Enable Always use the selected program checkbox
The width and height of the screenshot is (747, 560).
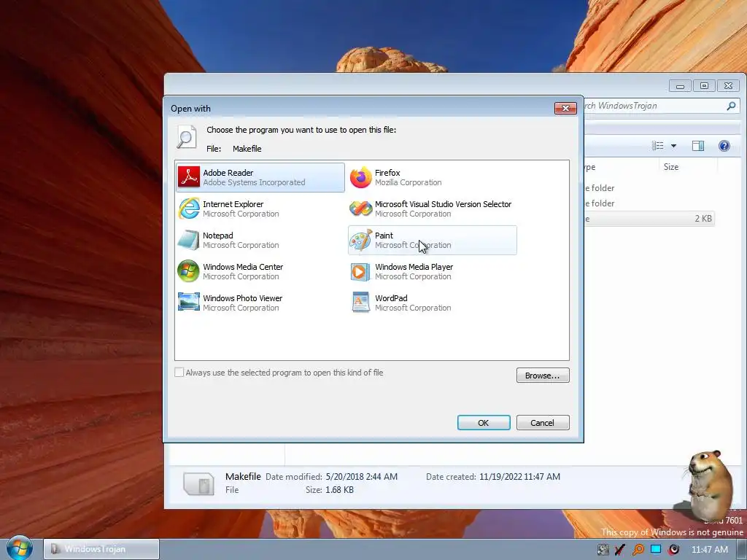coord(179,373)
